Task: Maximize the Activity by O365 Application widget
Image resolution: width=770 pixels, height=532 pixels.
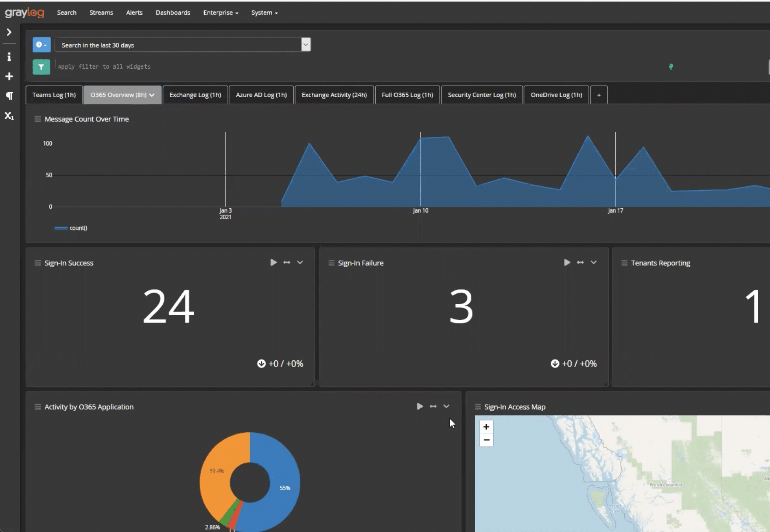Action: pyautogui.click(x=433, y=406)
